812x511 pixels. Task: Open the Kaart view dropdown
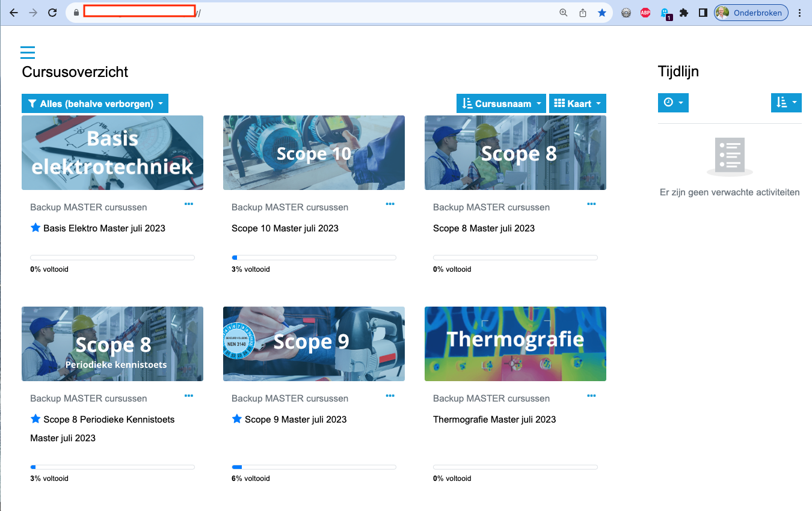[x=577, y=103]
